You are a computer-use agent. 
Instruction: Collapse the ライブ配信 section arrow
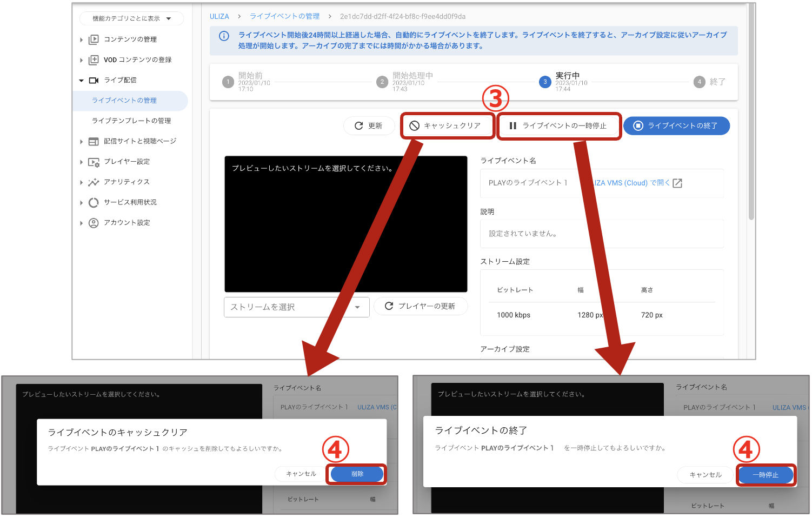[x=81, y=81]
